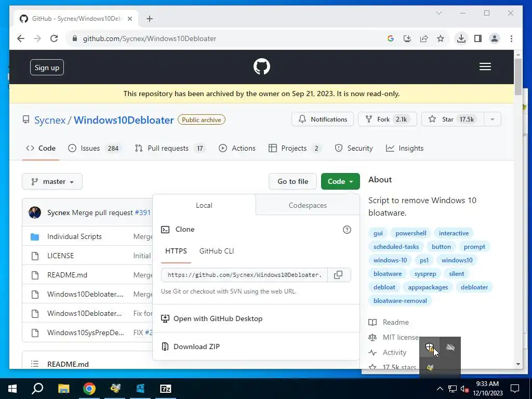Open Windows Start menu
Viewport: 532px width, 399px height.
tap(12, 389)
